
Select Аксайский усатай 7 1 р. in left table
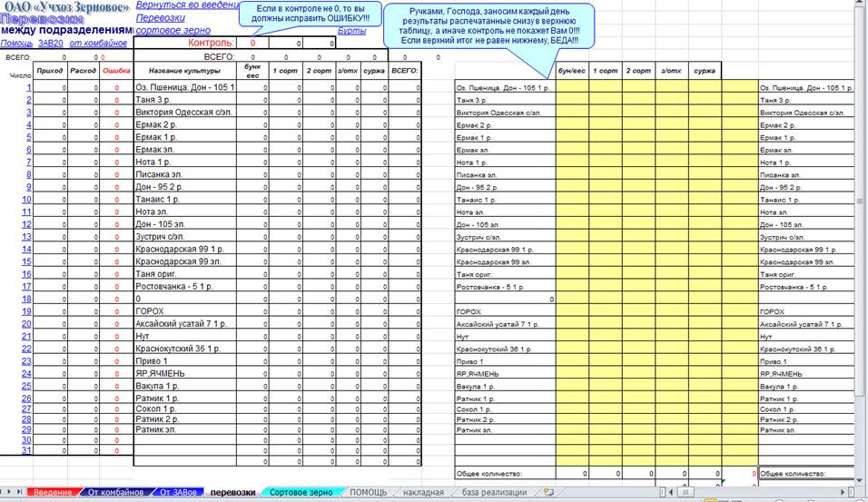tap(185, 323)
